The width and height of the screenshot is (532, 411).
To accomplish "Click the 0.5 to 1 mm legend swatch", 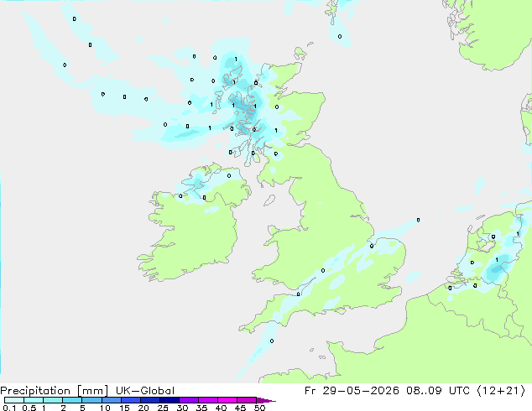I will pos(34,400).
